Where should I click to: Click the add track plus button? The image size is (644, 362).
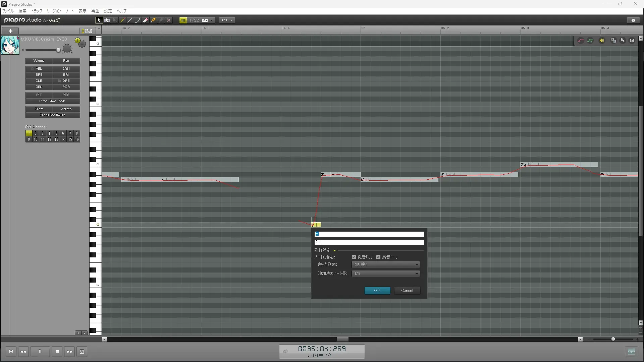(10, 31)
